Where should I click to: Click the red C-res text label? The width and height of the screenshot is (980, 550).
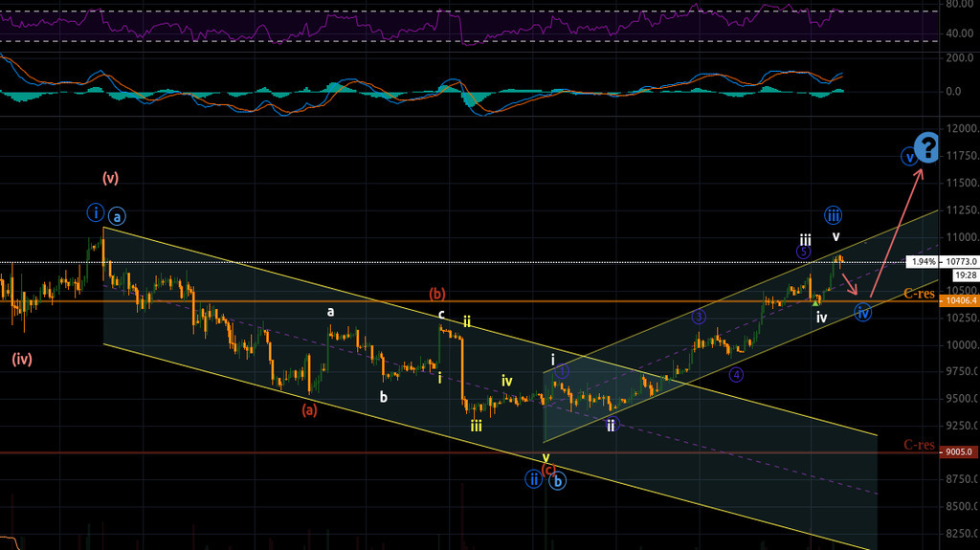921,445
